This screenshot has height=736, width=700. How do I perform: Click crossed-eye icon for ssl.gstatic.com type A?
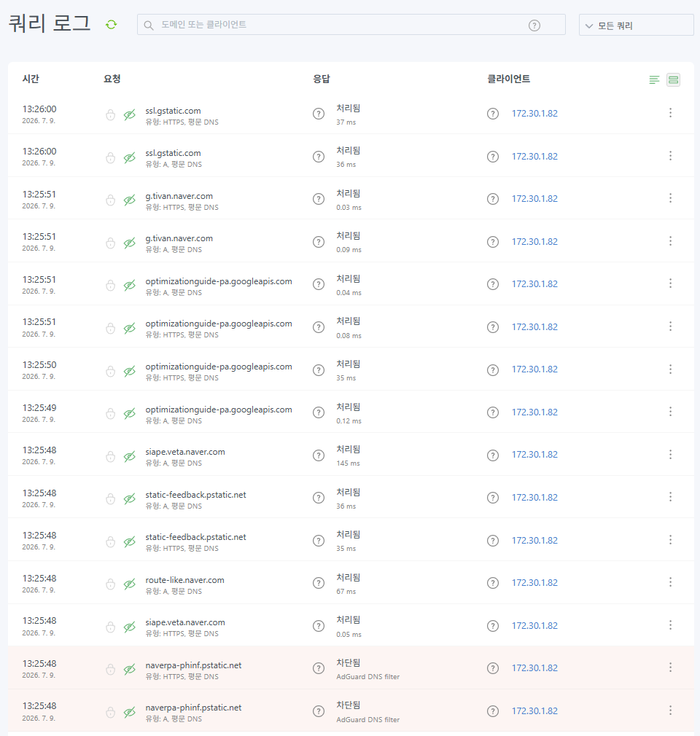[x=130, y=157]
